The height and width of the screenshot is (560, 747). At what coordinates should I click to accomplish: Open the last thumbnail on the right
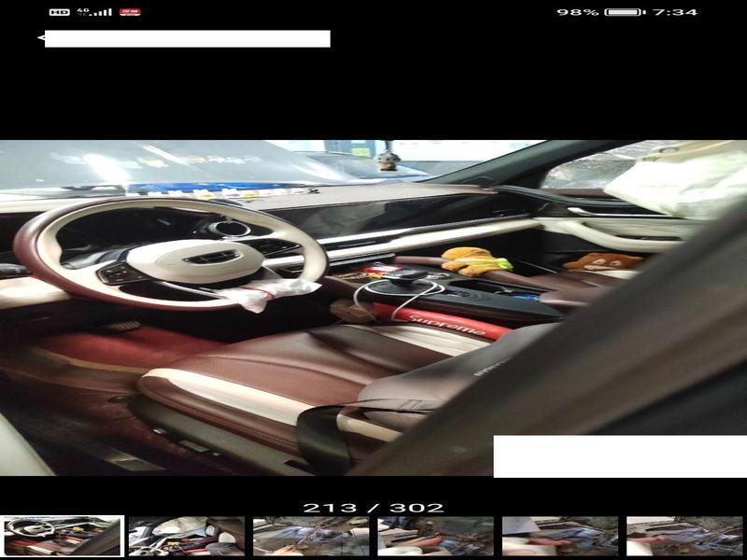pos(684,536)
